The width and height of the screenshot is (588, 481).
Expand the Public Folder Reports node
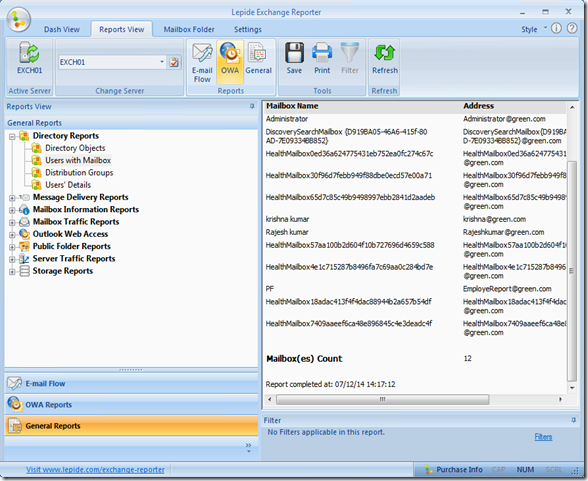click(12, 247)
